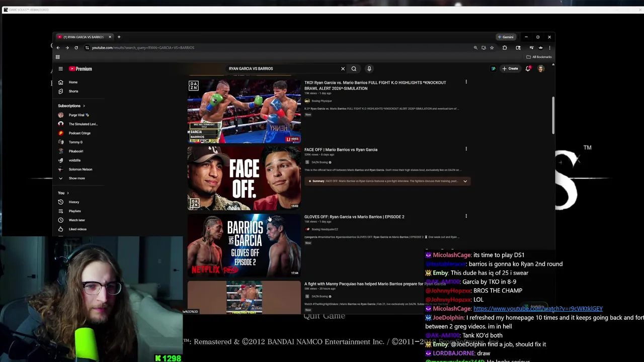Select the RYAN GARCIA VS BARRIOS tab

tap(84, 37)
